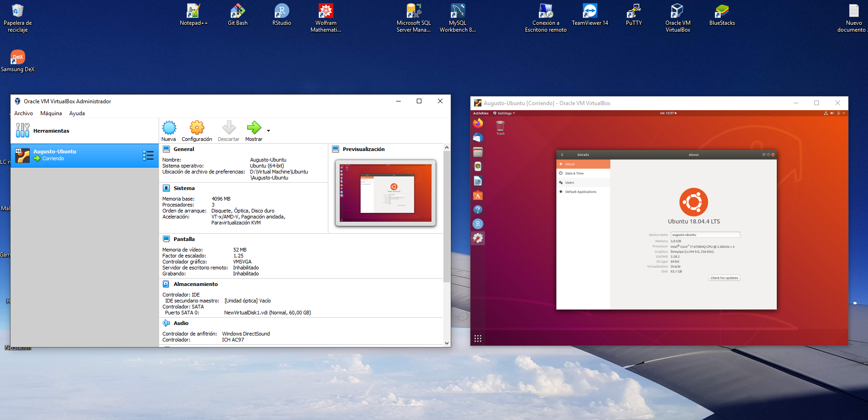Open Ubuntu Software from the dock

[478, 195]
